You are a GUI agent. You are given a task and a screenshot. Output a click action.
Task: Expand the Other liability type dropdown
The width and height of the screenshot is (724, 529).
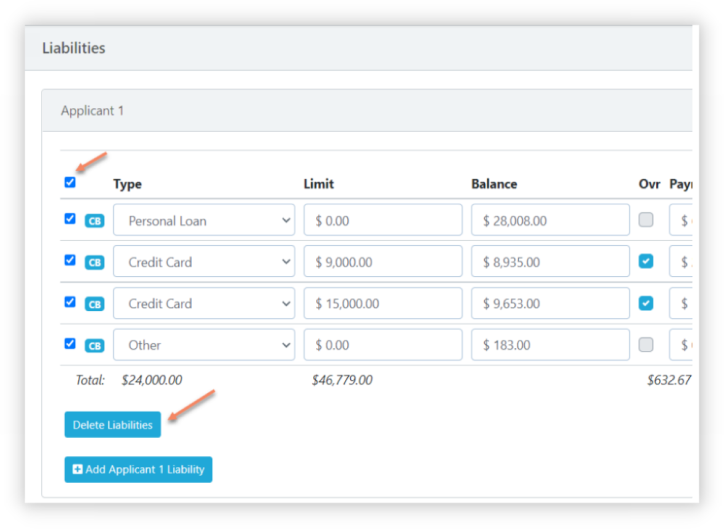pos(204,345)
